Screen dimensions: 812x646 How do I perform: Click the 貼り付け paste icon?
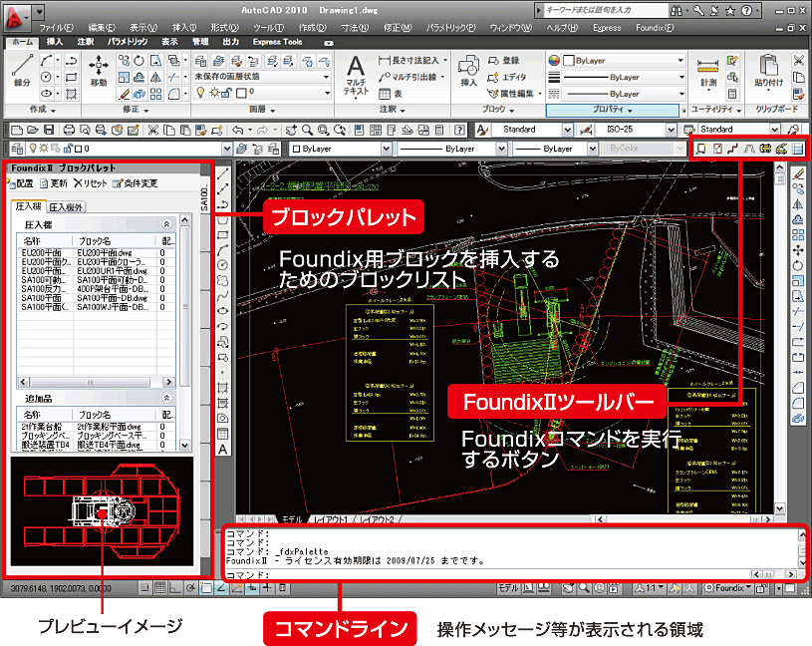[x=768, y=72]
